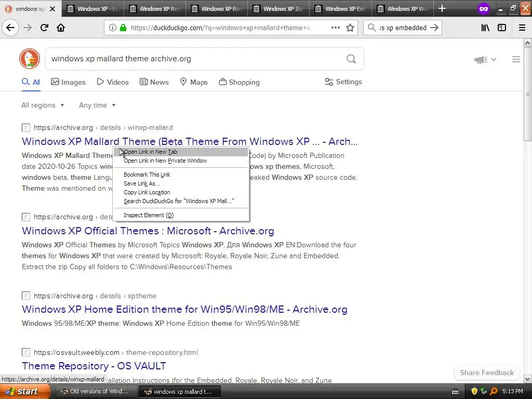Viewport: 532px width, 399px height.
Task: Click the https://osvault.weebly.com result URL
Action: pos(116,352)
